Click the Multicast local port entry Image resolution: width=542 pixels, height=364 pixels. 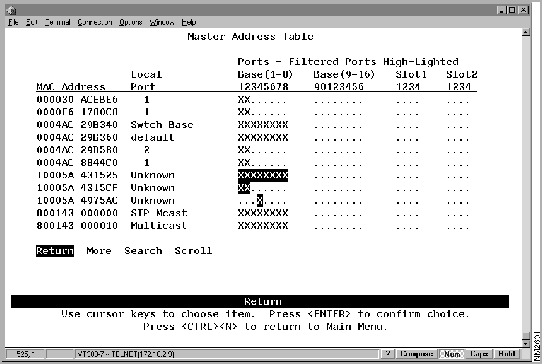click(x=159, y=225)
